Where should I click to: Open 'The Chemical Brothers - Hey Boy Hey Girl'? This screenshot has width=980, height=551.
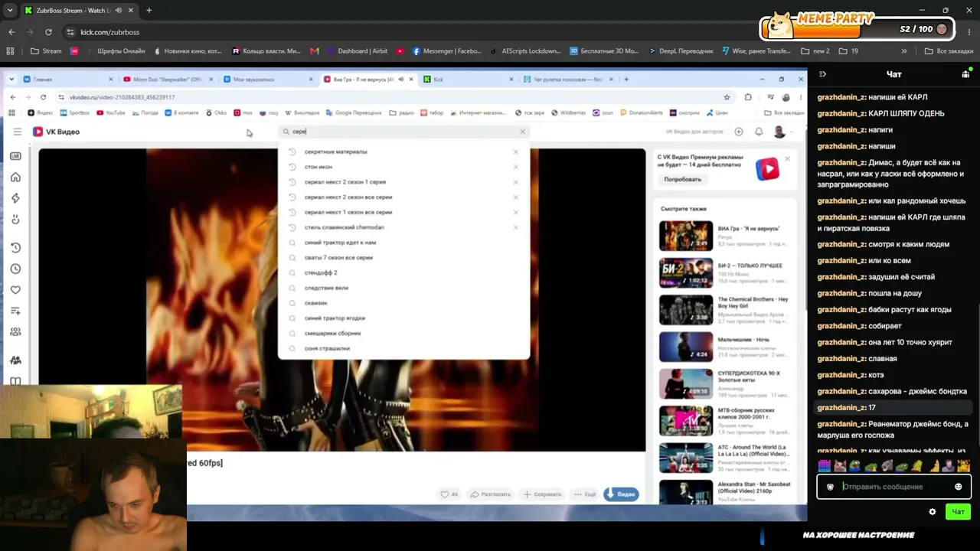(686, 311)
